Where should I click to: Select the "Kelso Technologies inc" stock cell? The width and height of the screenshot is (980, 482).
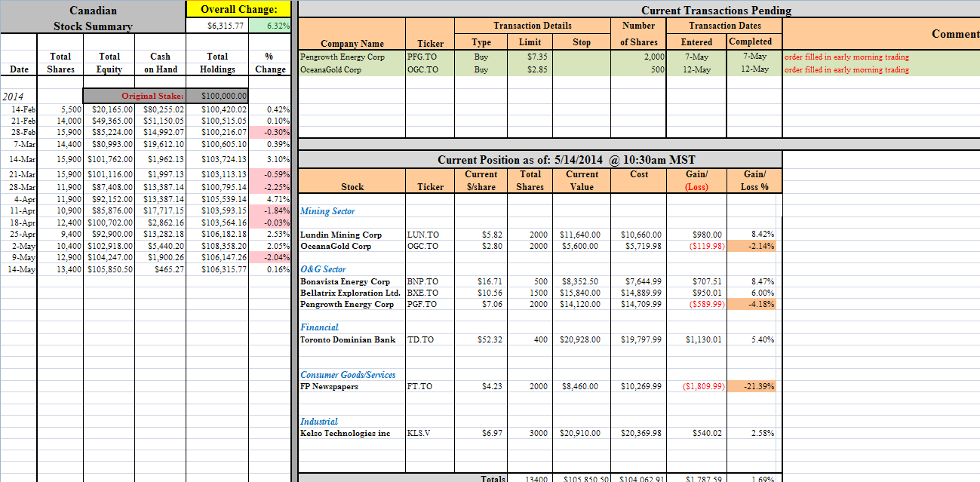point(352,433)
